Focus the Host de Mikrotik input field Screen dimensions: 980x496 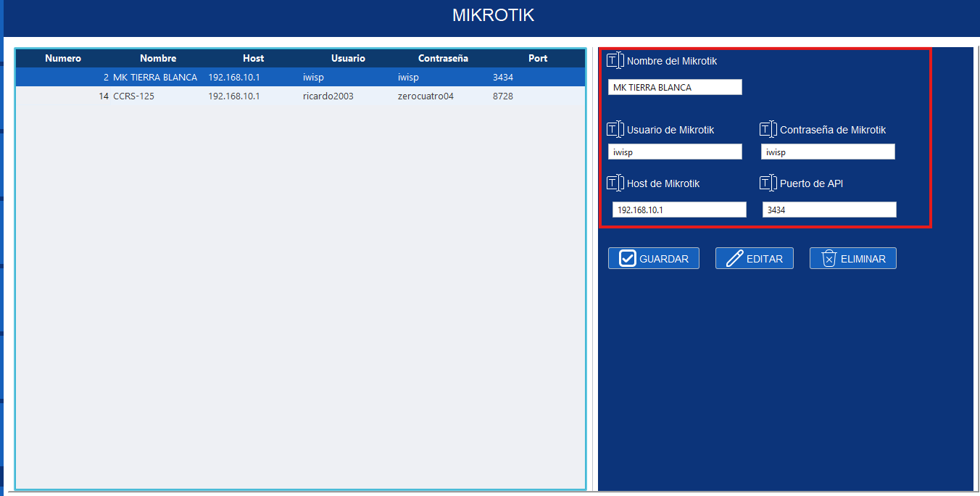click(680, 210)
